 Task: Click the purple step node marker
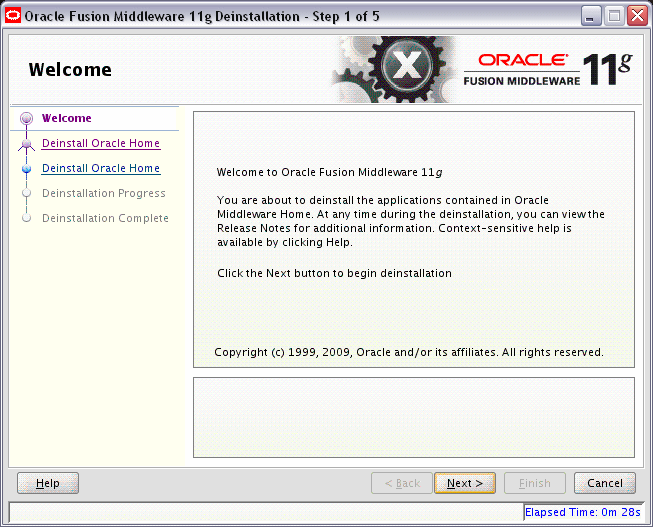pos(27,145)
